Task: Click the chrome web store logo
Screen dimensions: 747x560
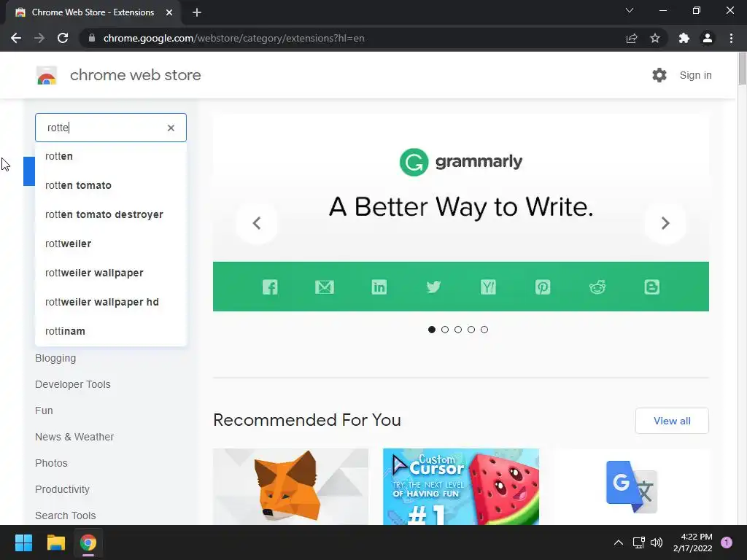Action: pyautogui.click(x=47, y=75)
